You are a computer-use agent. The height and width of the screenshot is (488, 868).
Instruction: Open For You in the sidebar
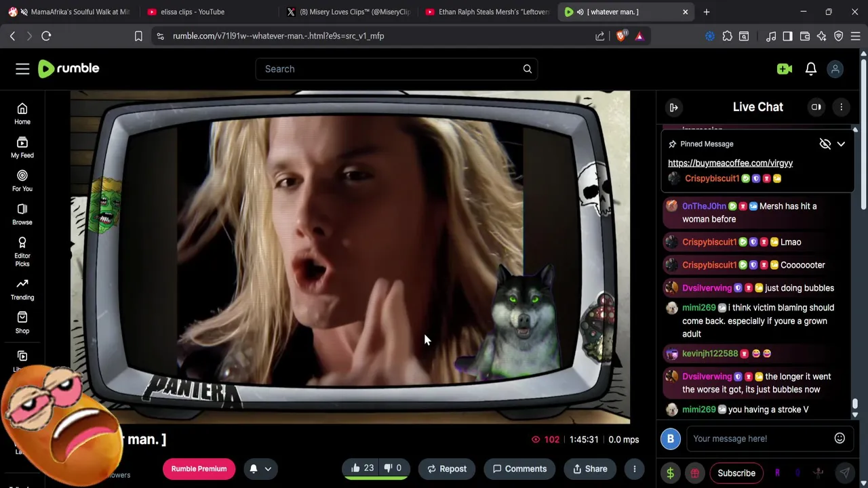click(22, 181)
